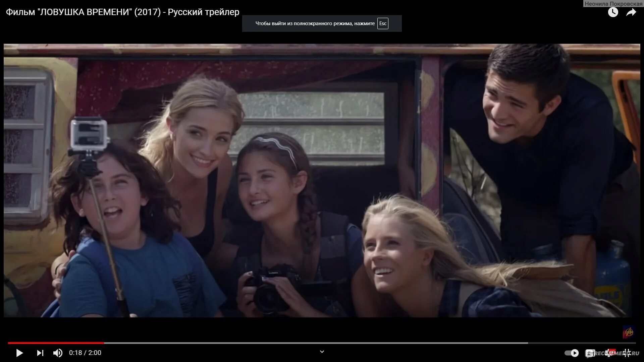Viewport: 644px width, 362px height.
Task: Click the video title text
Action: pos(122,12)
